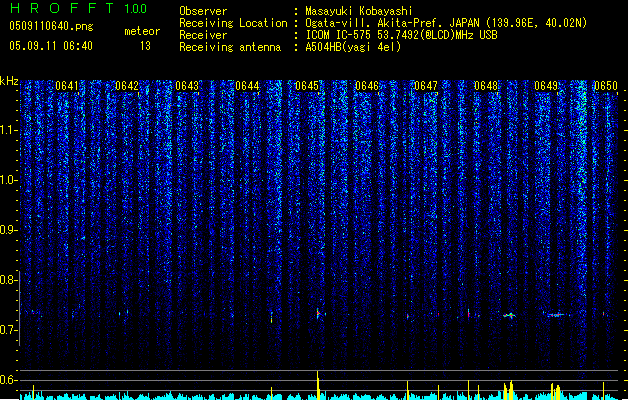Click the 1.1 kHz axis label
The width and height of the screenshot is (629, 400).
[x=9, y=130]
